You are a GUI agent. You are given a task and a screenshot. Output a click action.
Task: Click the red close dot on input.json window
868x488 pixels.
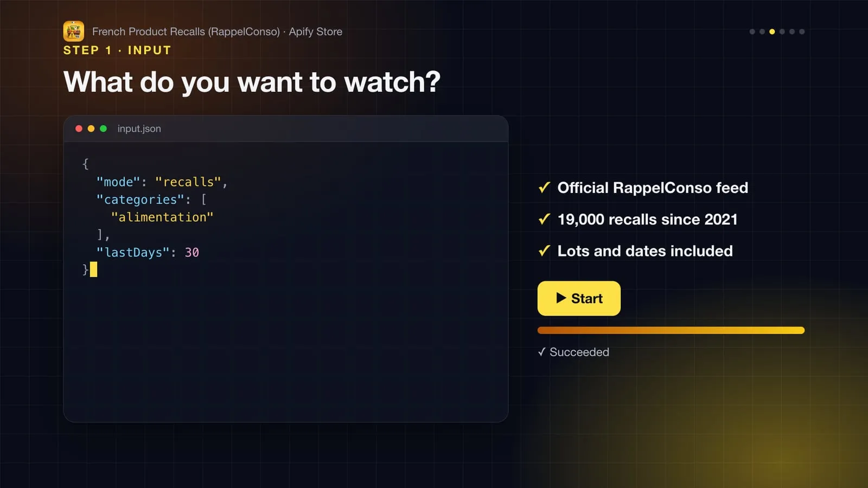tap(79, 129)
